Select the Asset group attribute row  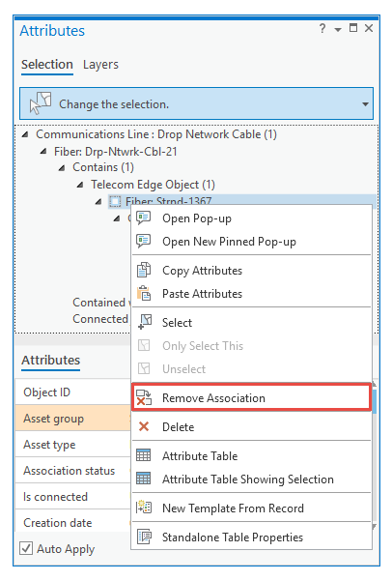(x=73, y=419)
